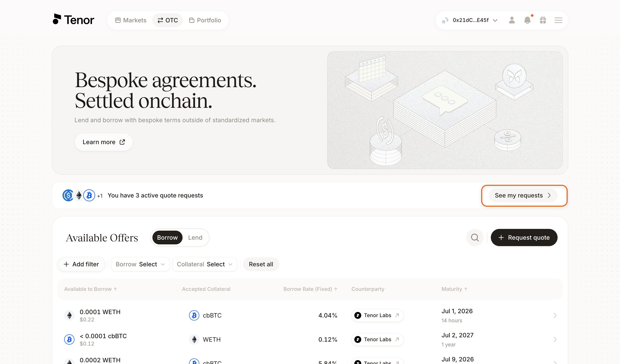Open the hamburger menu
The width and height of the screenshot is (620, 364).
(x=558, y=20)
